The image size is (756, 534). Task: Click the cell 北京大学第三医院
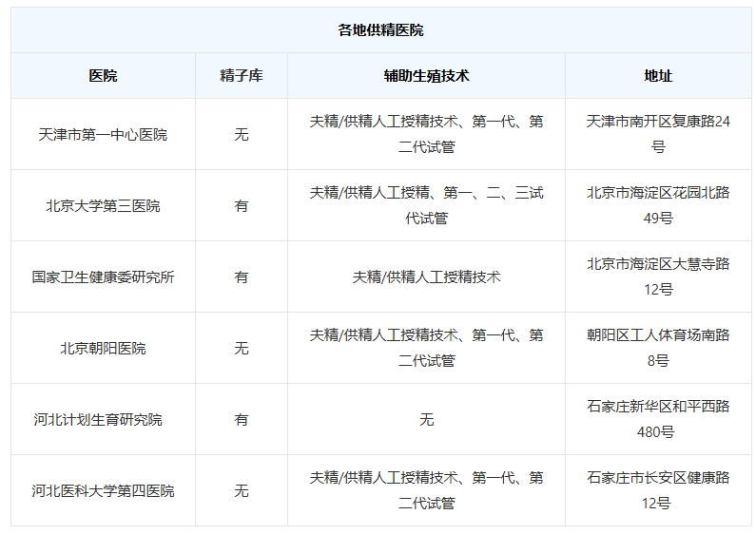point(103,206)
